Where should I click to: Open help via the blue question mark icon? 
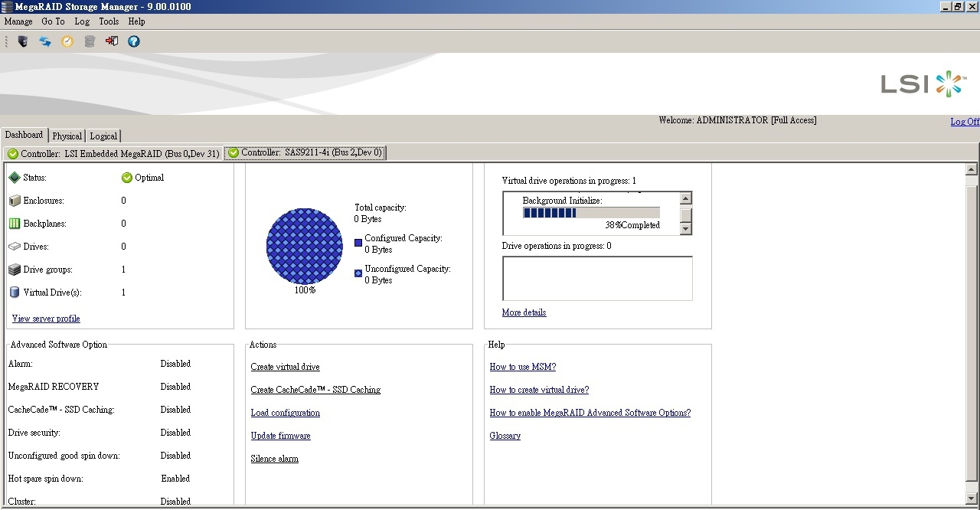pos(134,41)
